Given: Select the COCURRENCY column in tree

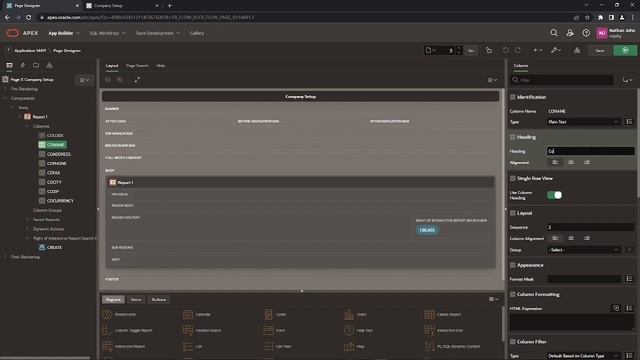Looking at the screenshot, I should 60,201.
